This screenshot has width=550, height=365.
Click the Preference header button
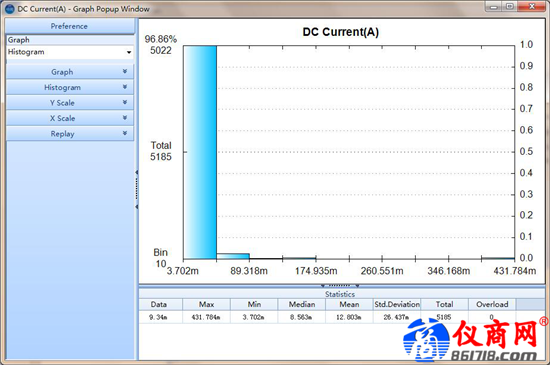pos(69,26)
